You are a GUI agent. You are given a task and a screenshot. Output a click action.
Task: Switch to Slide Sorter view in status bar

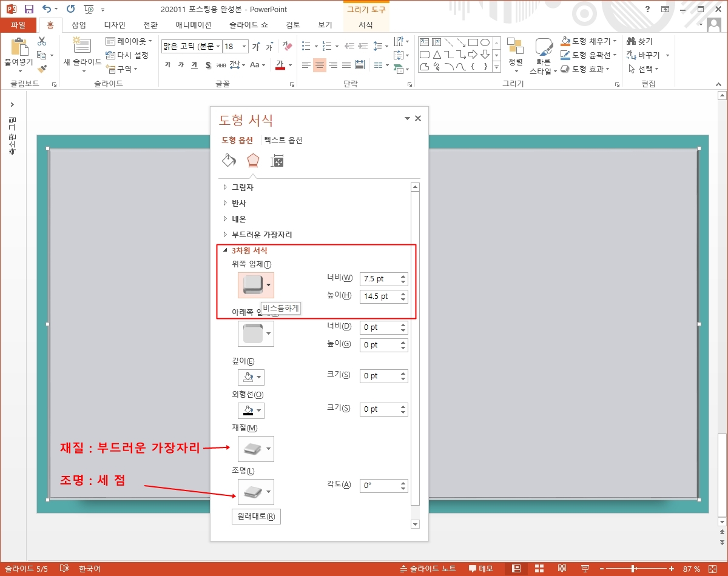tap(539, 569)
